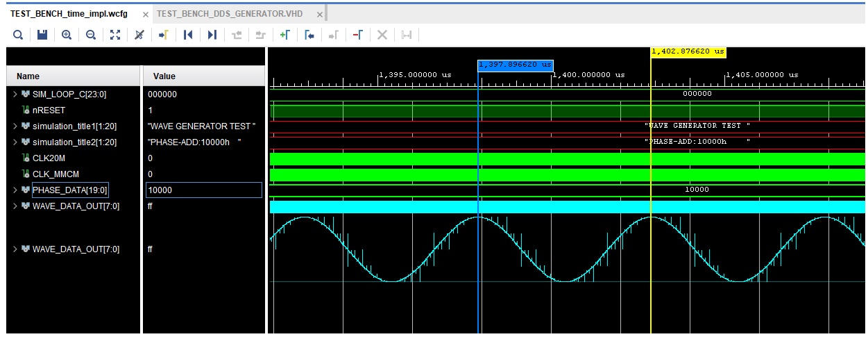Click the Search magnifier icon in toolbar
The width and height of the screenshot is (868, 339).
pos(18,35)
